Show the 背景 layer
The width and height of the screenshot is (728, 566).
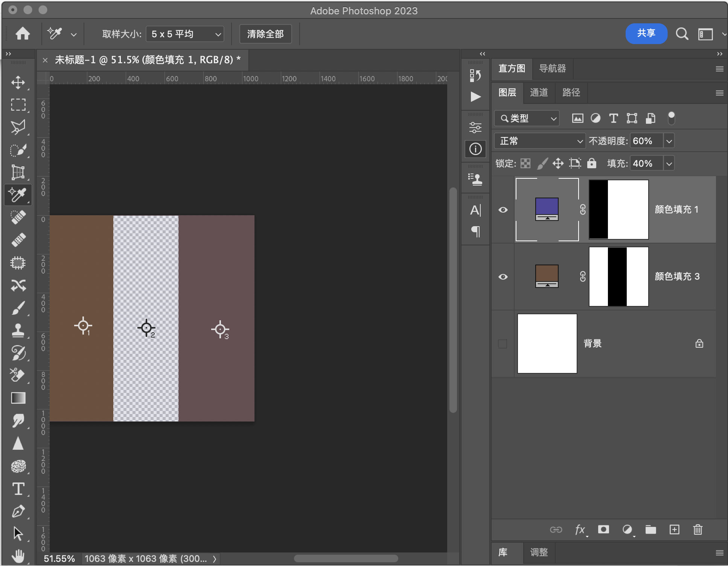[503, 344]
